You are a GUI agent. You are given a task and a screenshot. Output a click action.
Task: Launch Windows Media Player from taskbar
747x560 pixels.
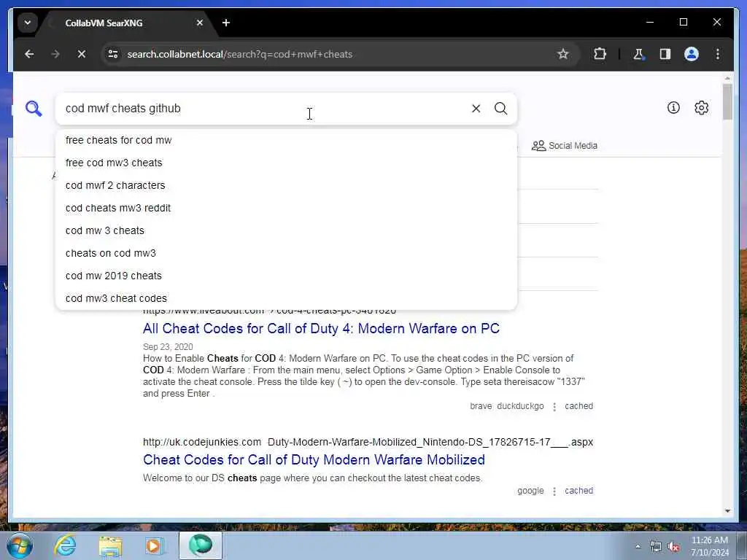[155, 545]
